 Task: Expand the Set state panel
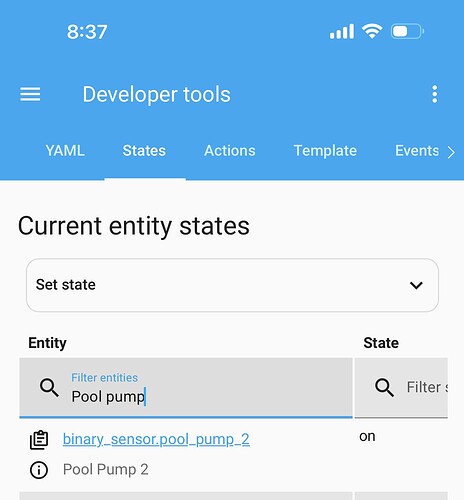pyautogui.click(x=232, y=285)
